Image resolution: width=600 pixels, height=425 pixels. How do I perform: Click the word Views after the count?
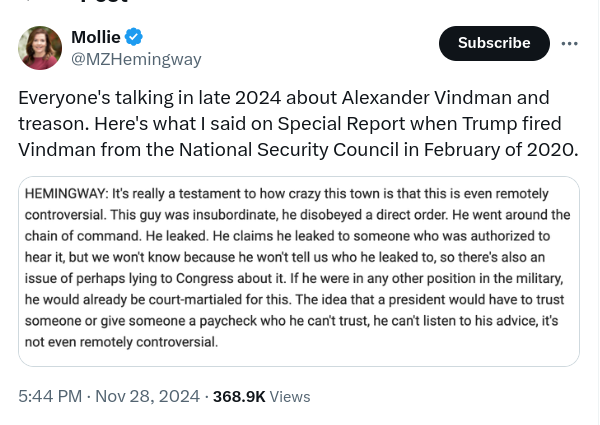point(290,396)
